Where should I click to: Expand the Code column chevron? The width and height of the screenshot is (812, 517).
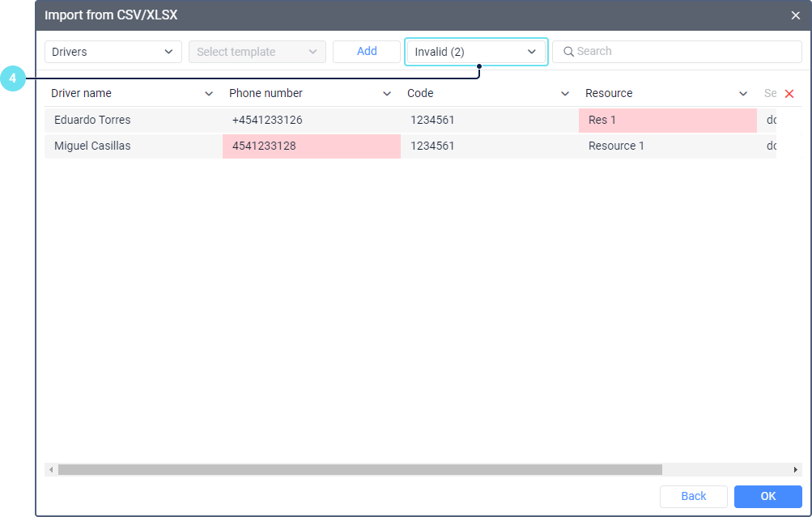[565, 94]
